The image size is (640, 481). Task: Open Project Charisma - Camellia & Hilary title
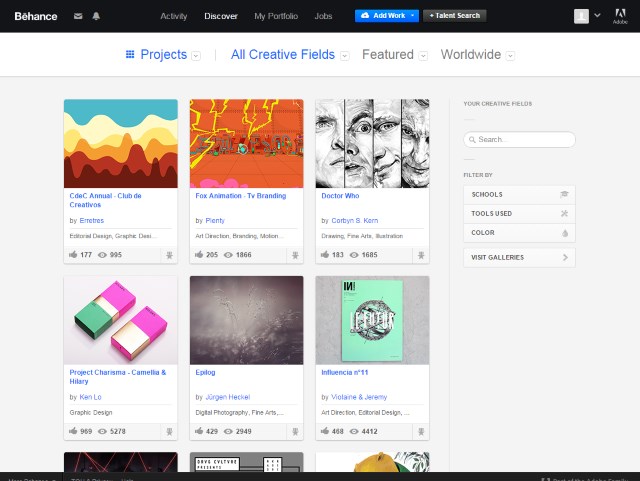click(x=118, y=376)
